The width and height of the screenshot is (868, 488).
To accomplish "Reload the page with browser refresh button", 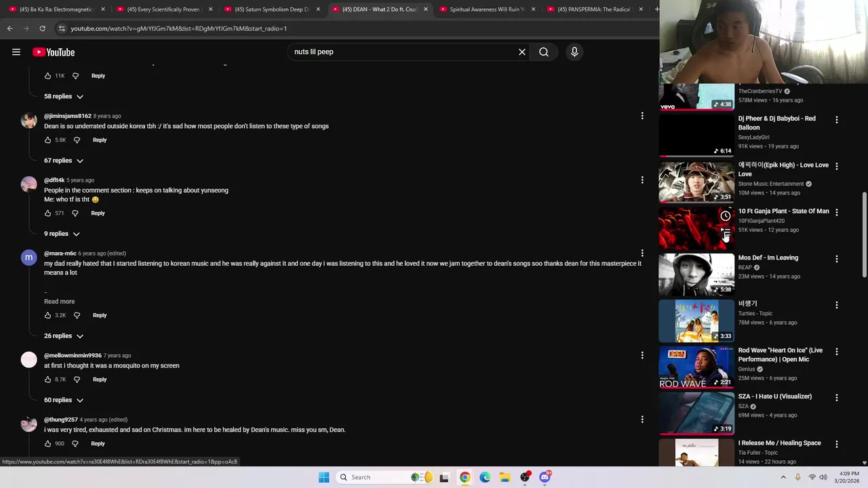I will [x=42, y=28].
